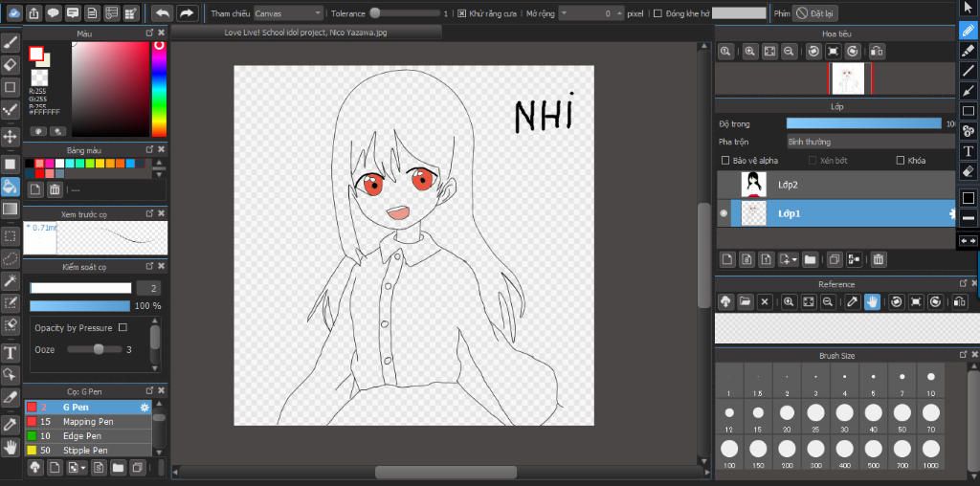Select the Hand pan tool

[11, 447]
